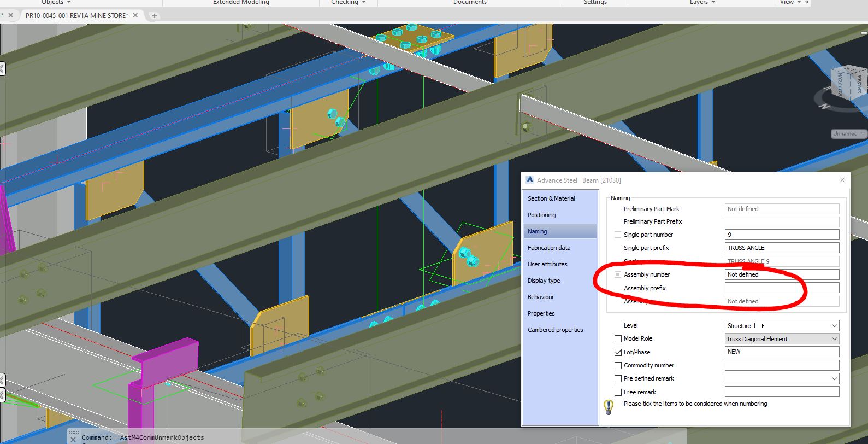
Task: Open the Positioning page
Action: tap(560, 215)
